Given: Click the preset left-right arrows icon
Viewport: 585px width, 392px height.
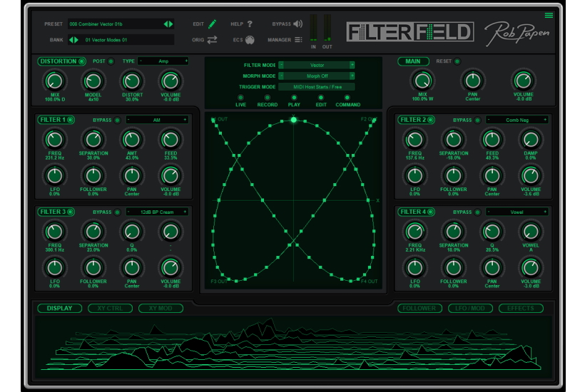Looking at the screenshot, I should click(x=168, y=24).
